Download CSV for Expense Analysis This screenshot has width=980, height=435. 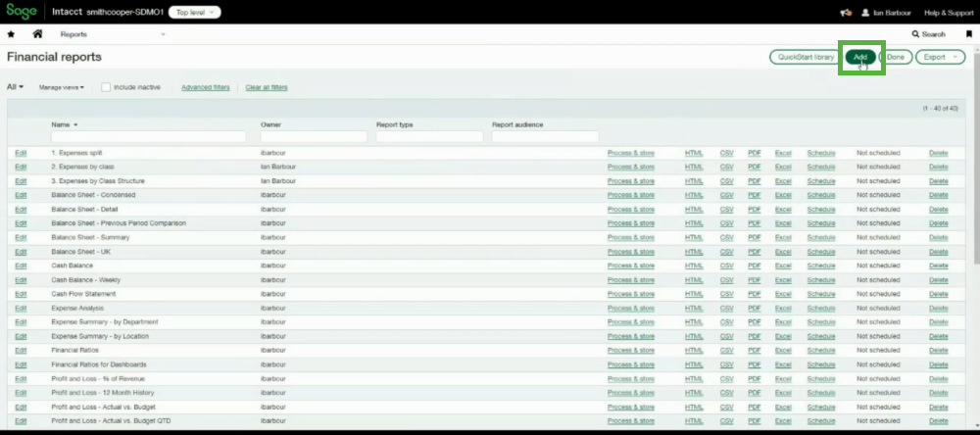[726, 308]
